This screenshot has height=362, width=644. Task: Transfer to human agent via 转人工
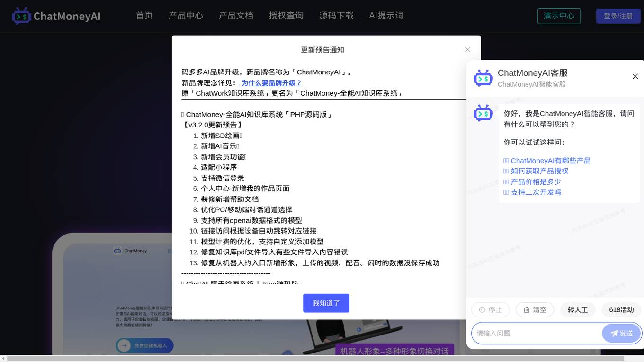578,310
